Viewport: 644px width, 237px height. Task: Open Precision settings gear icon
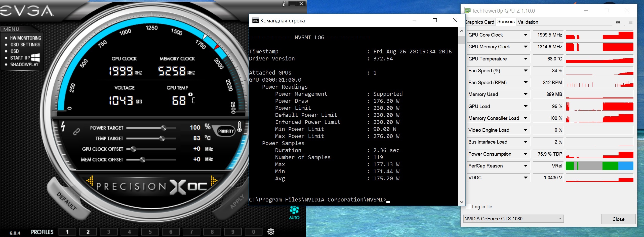[271, 231]
